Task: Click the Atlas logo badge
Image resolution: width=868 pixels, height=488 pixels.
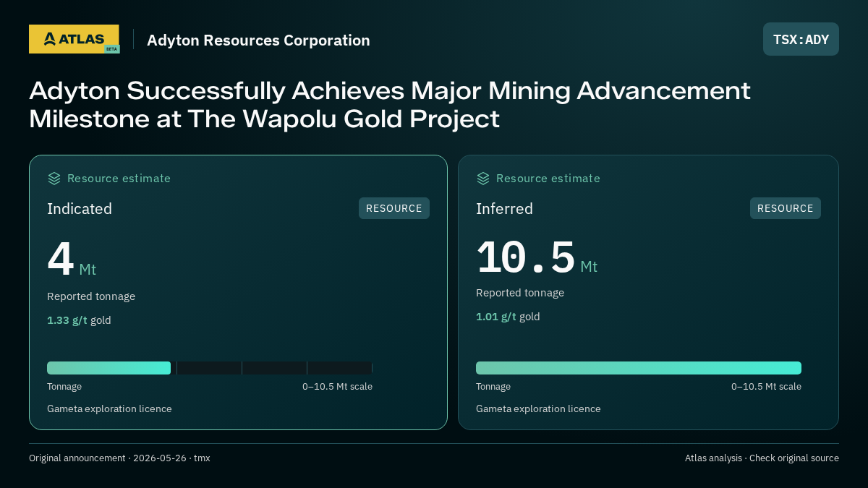Action: pyautogui.click(x=74, y=39)
